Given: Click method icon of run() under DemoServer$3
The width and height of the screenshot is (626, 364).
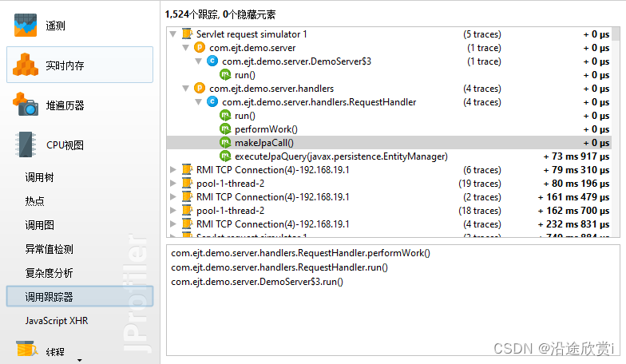Looking at the screenshot, I should coord(225,75).
